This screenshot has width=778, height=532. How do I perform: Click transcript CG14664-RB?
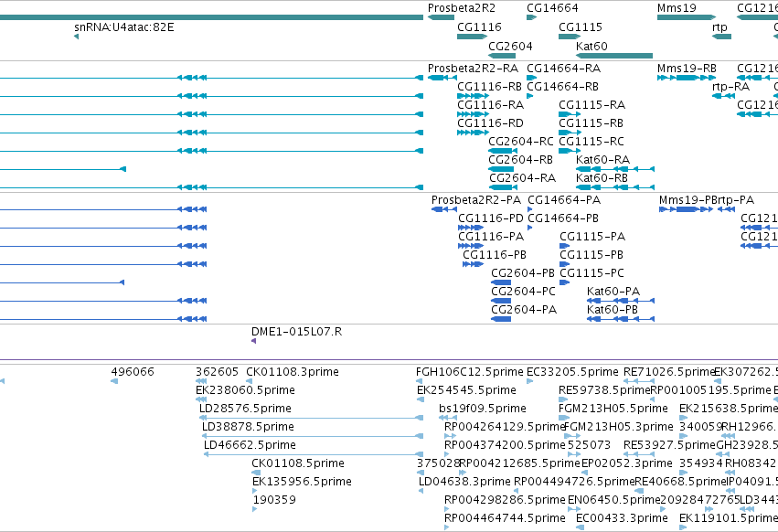[x=562, y=86]
